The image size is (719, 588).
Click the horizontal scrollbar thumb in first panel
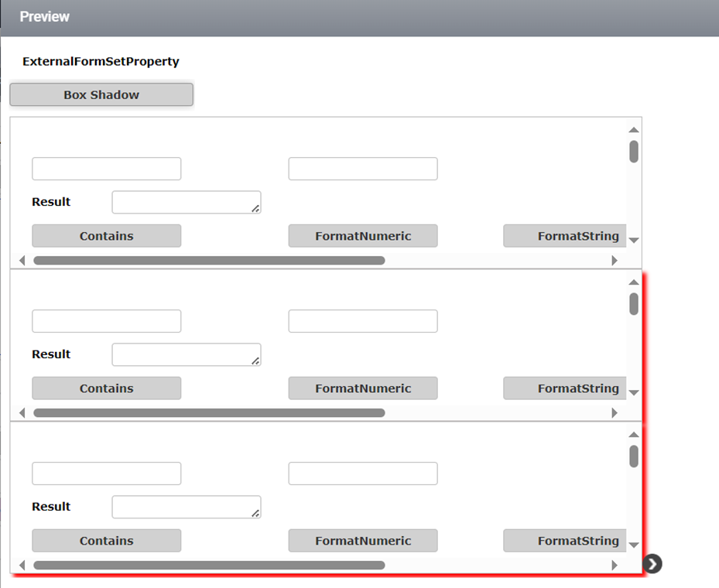coord(209,260)
